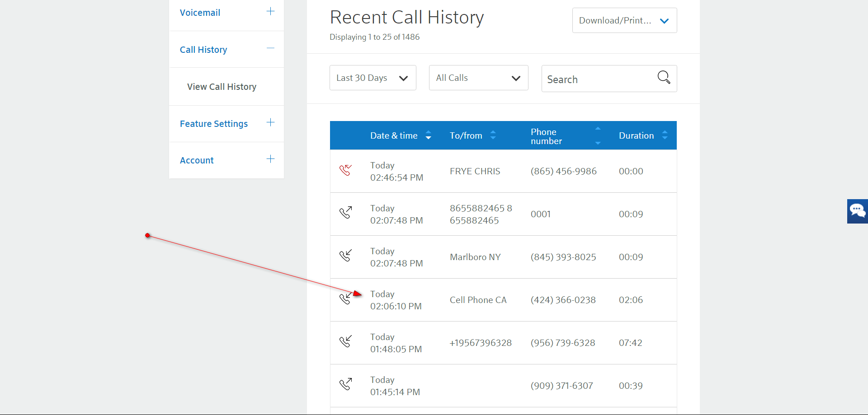Screen dimensions: 868x415
Task: Open the Feature Settings menu item
Action: click(214, 124)
